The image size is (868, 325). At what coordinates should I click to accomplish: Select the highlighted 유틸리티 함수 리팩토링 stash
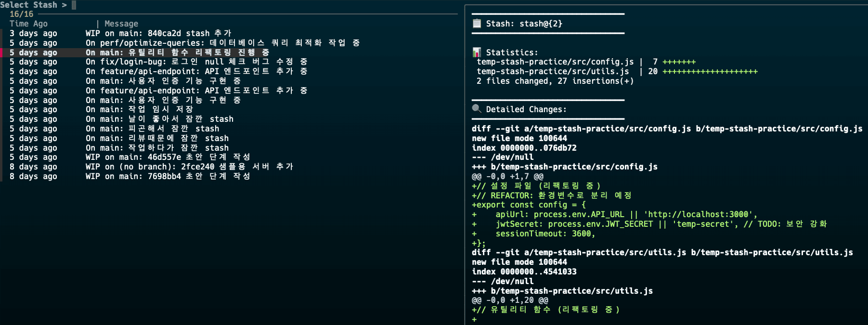click(177, 52)
